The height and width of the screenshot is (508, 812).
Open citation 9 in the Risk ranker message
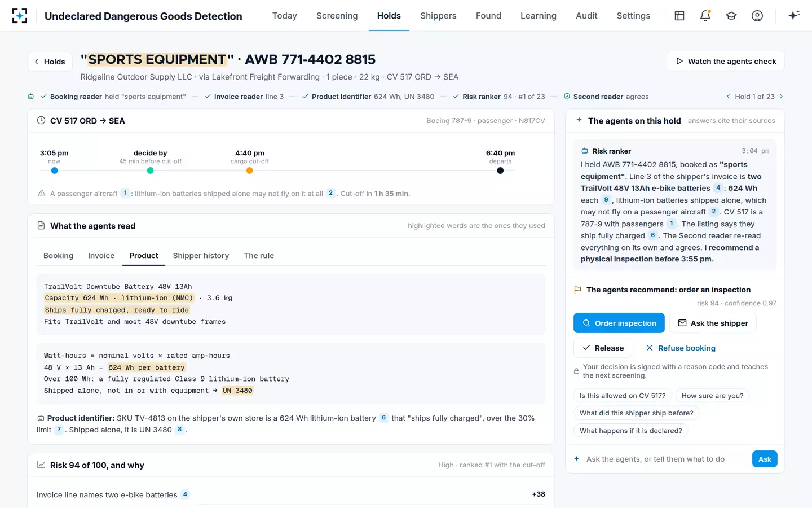[606, 200]
